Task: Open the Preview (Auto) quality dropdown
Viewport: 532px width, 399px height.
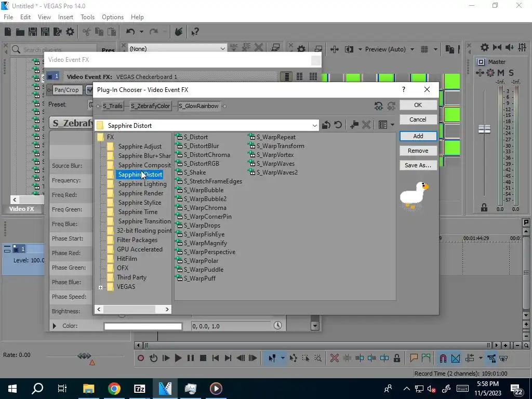Action: pos(412,49)
